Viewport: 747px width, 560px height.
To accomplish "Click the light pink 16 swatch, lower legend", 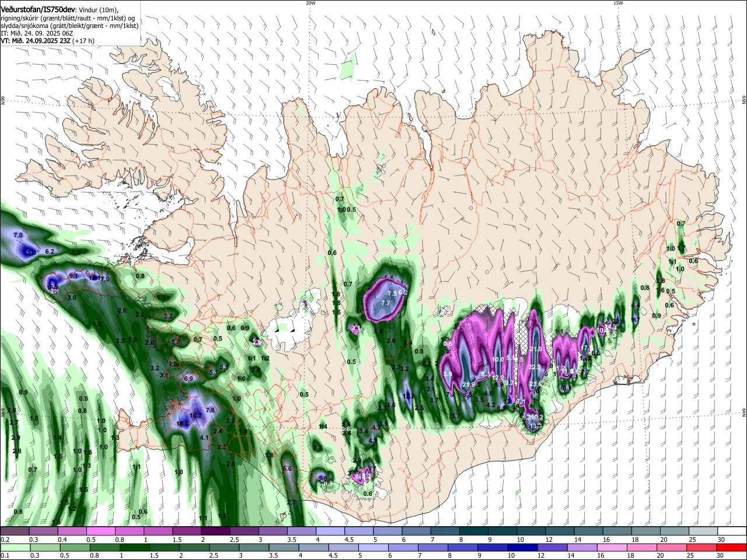I will pos(612,547).
